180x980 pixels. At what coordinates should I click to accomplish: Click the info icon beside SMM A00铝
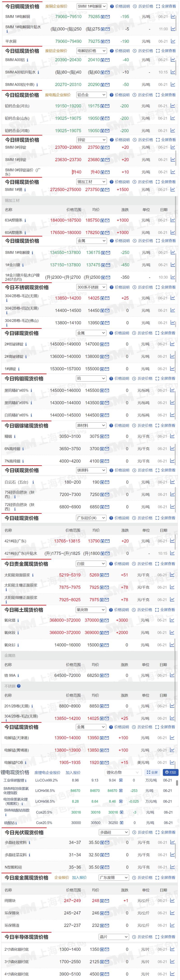[x=27, y=60]
